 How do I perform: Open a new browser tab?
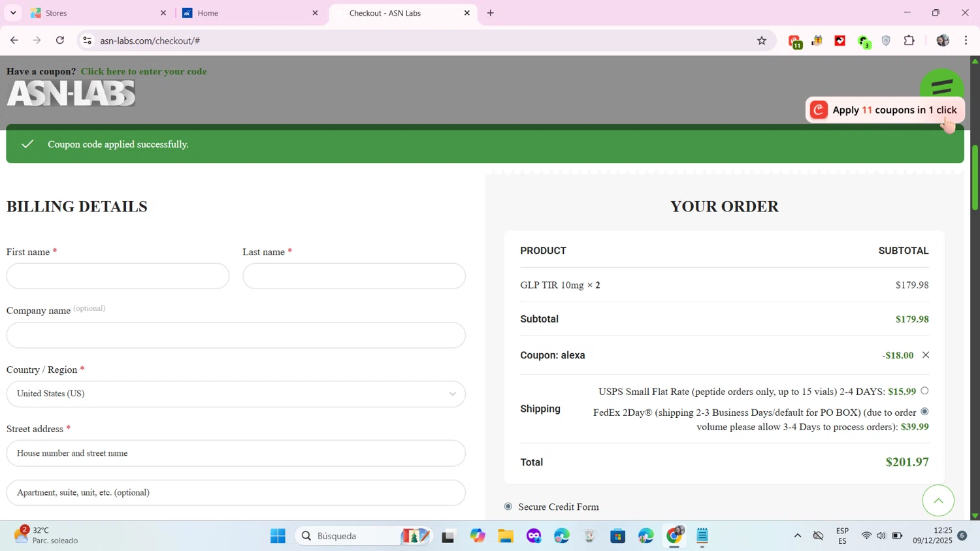491,13
